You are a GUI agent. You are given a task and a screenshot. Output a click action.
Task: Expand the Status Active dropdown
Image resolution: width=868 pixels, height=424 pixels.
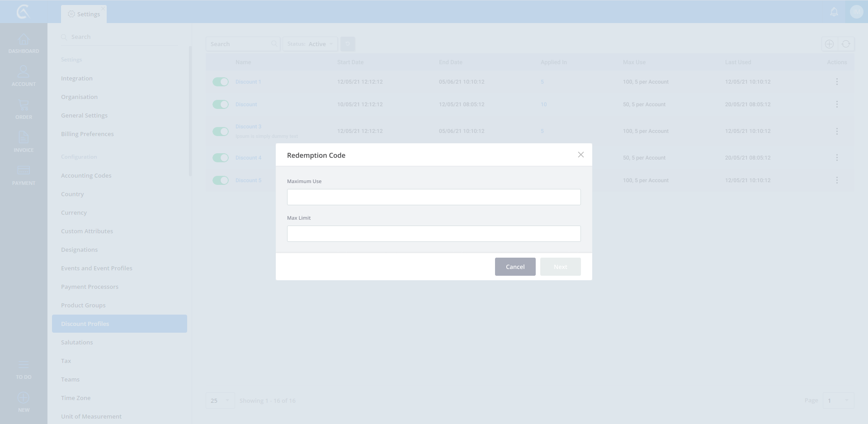click(x=310, y=44)
